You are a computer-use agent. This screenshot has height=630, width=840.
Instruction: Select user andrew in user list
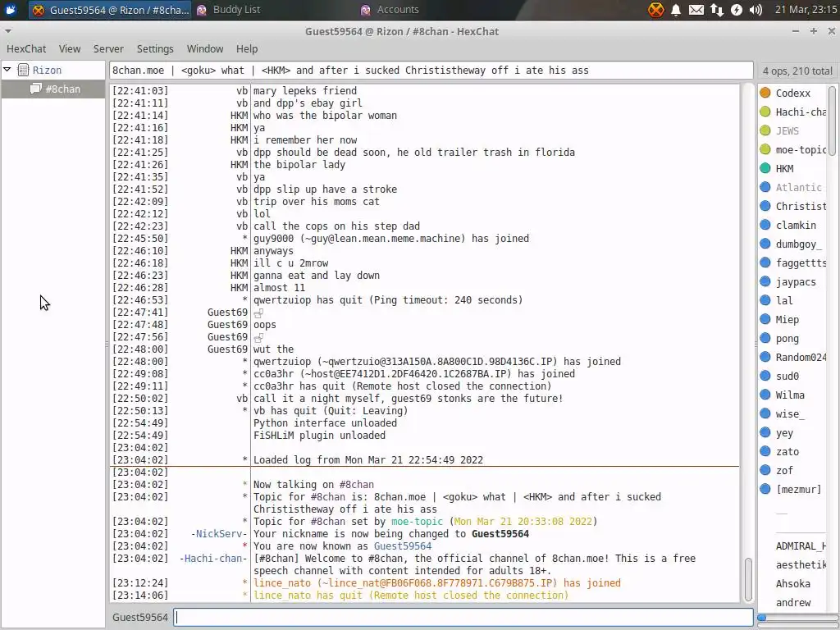(x=792, y=602)
